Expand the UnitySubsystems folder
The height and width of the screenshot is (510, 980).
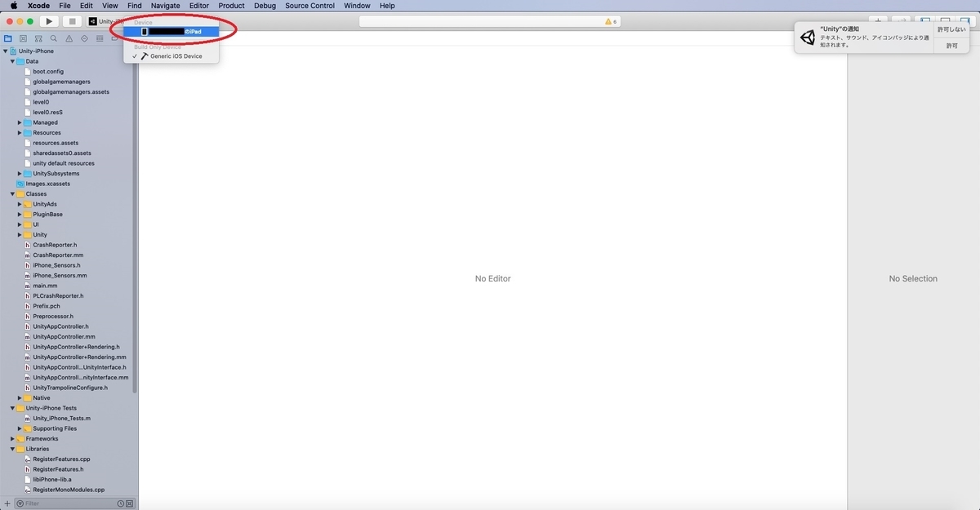coord(20,174)
